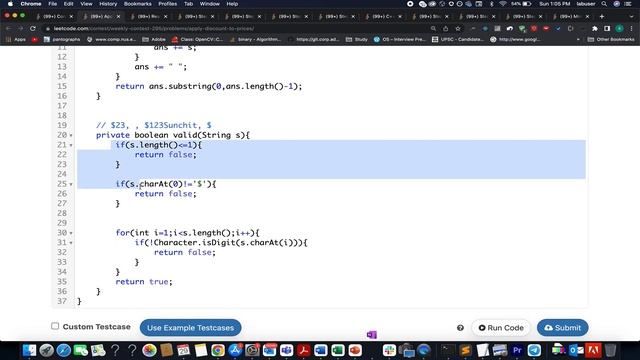The height and width of the screenshot is (360, 640).
Task: Open the 'OS - Interview Pre...' bookmark
Action: 400,40
